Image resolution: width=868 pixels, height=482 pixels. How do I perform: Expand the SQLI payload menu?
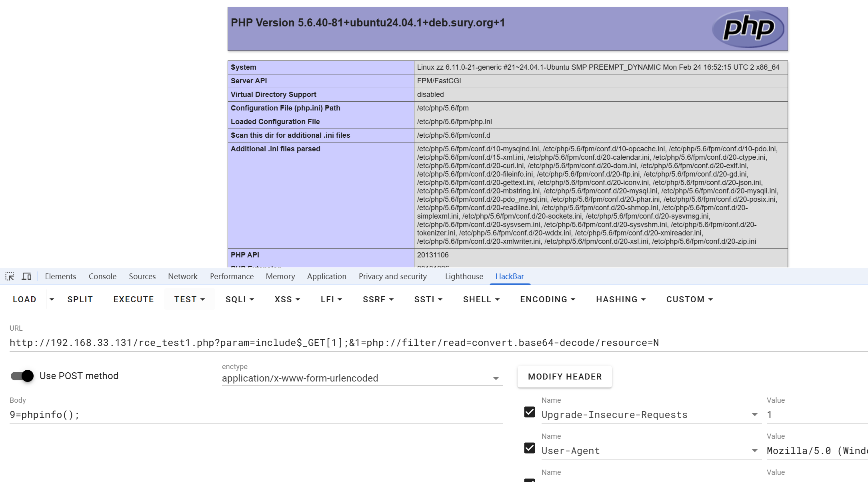pos(240,299)
